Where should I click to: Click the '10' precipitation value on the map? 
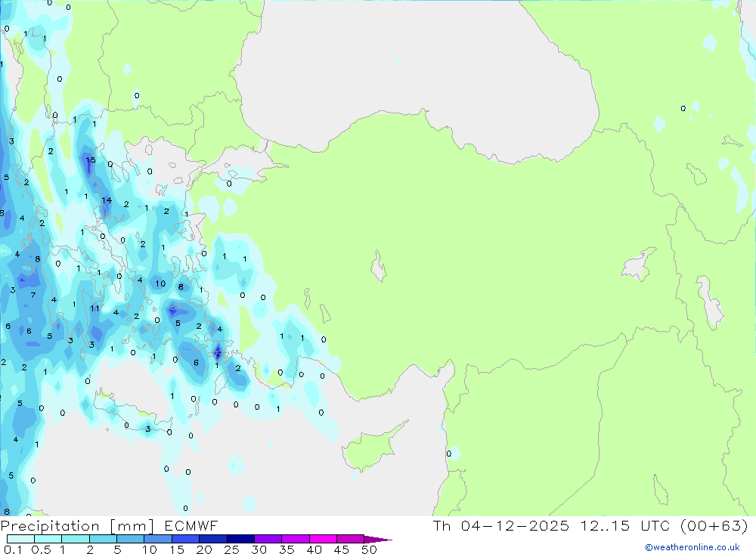160,283
